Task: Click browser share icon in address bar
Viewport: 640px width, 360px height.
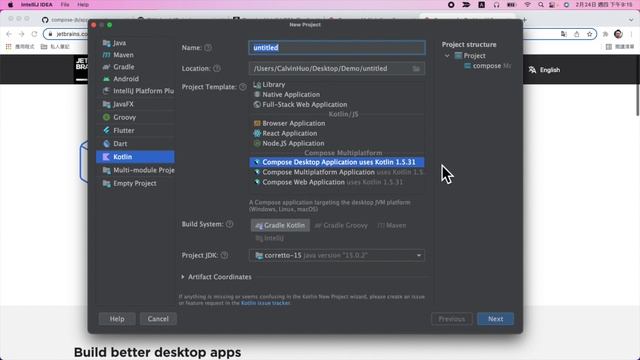Action: [x=576, y=34]
